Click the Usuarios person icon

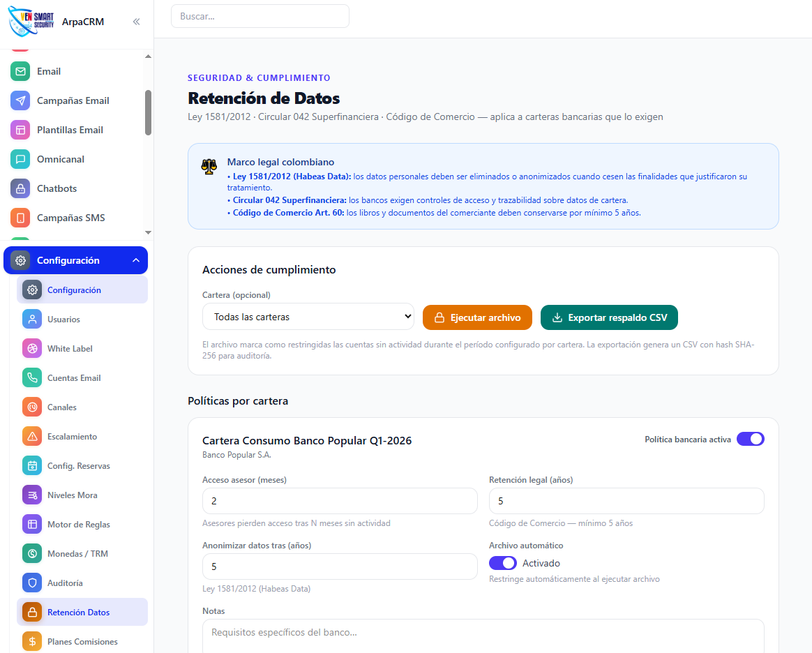tap(32, 319)
